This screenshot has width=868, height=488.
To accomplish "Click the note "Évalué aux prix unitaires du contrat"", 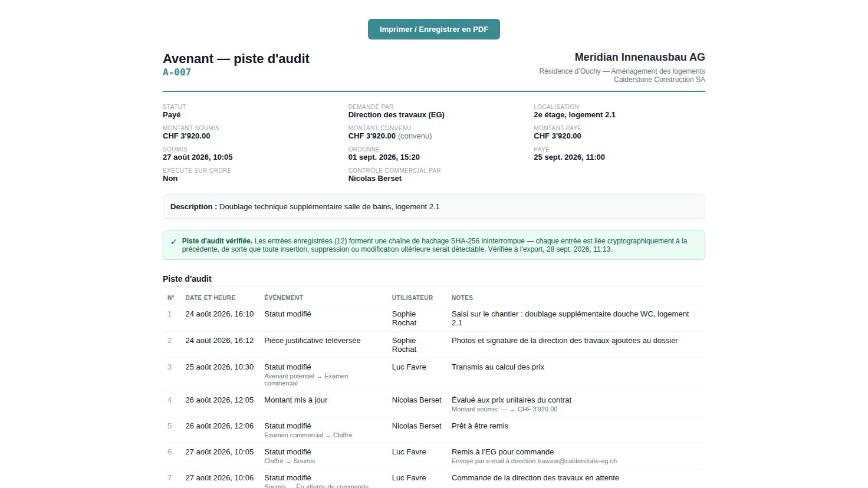I will coord(511,400).
